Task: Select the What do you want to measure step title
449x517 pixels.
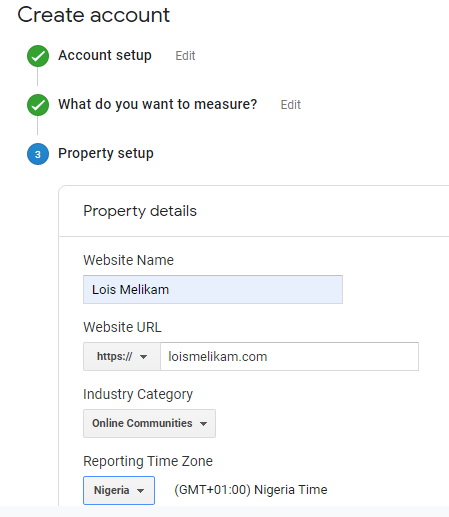Action: (x=158, y=104)
